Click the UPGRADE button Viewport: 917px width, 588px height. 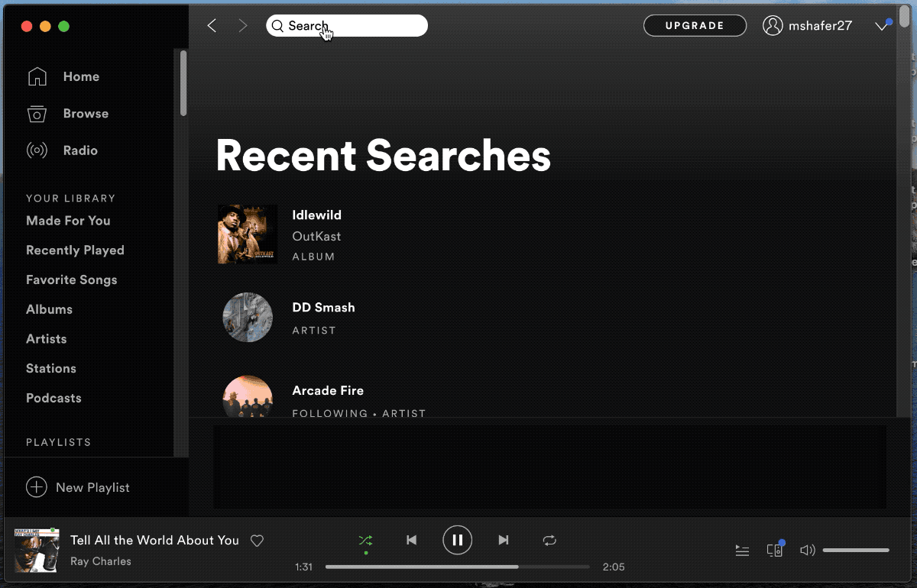695,25
